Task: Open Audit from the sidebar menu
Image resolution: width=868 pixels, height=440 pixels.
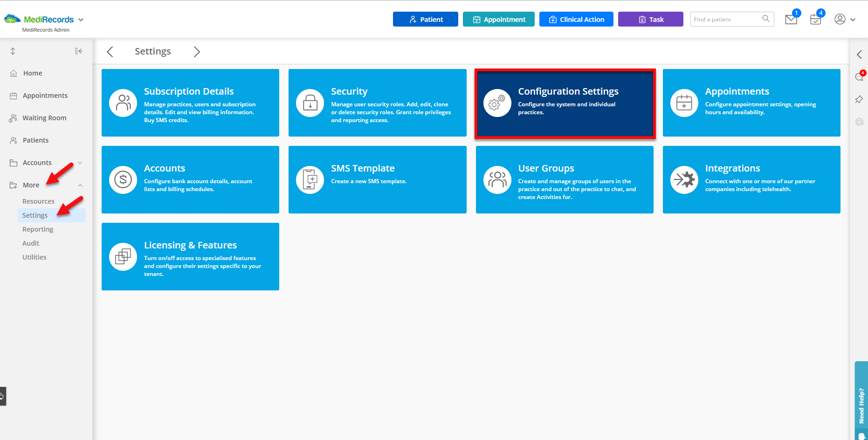Action: pos(31,243)
